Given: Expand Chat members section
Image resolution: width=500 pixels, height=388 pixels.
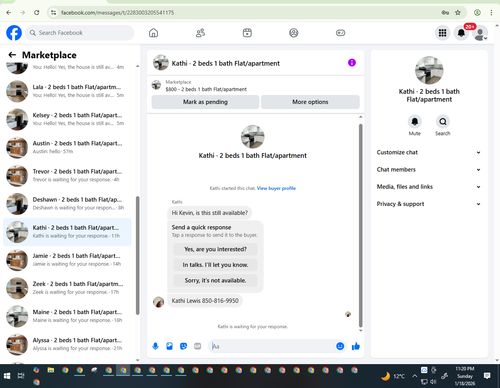Looking at the screenshot, I should pos(429,170).
